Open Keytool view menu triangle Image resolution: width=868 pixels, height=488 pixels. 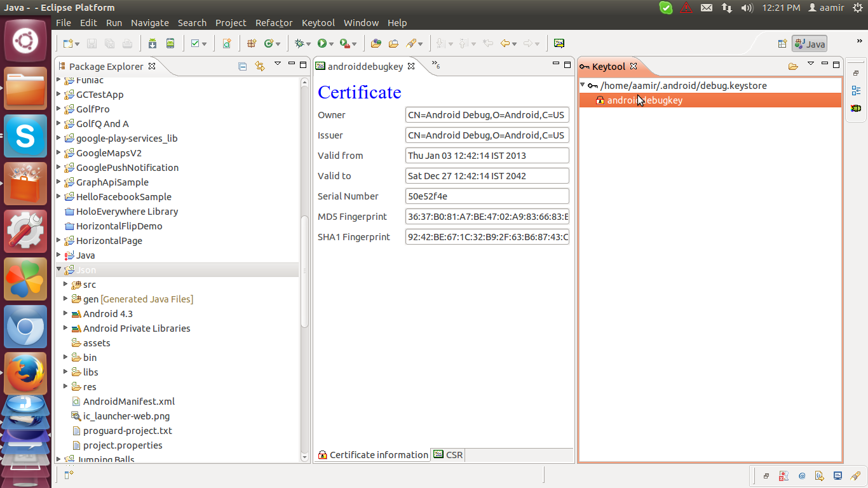pyautogui.click(x=810, y=64)
